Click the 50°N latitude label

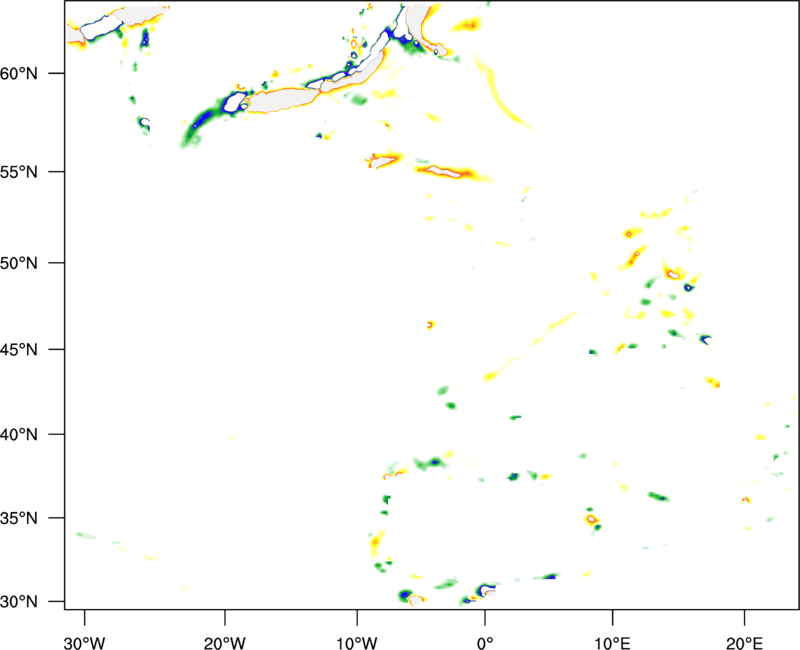19,263
